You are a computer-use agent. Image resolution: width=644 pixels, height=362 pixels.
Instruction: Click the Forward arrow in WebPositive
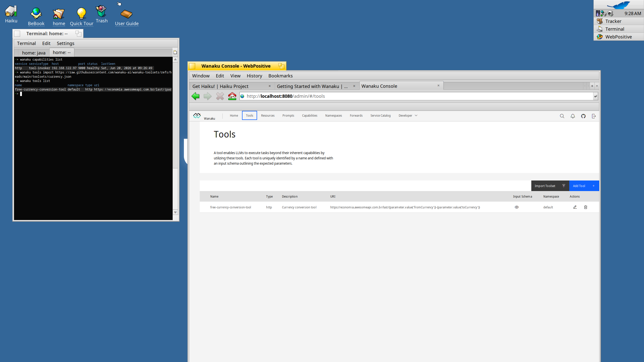[208, 96]
